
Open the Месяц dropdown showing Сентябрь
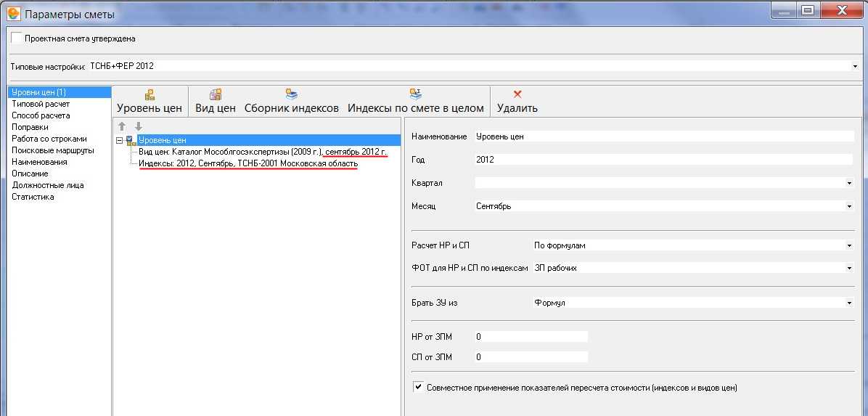849,207
